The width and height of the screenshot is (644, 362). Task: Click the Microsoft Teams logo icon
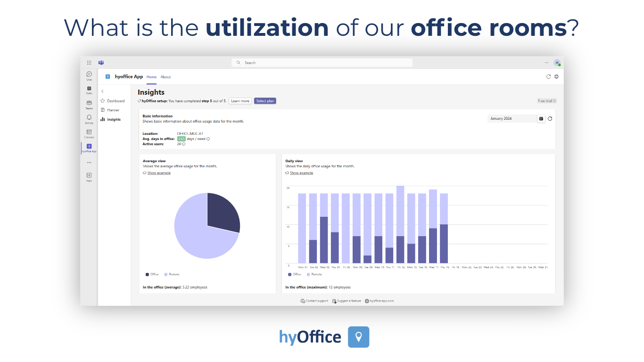(x=101, y=63)
